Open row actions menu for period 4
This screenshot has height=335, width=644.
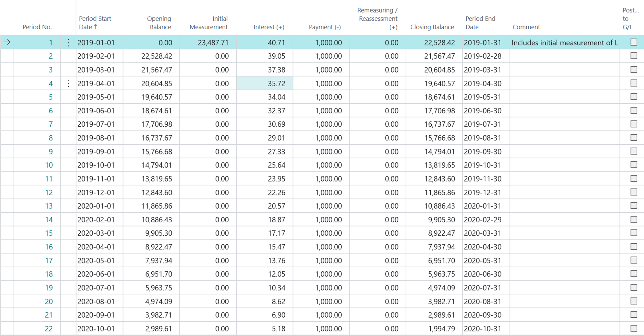[68, 83]
